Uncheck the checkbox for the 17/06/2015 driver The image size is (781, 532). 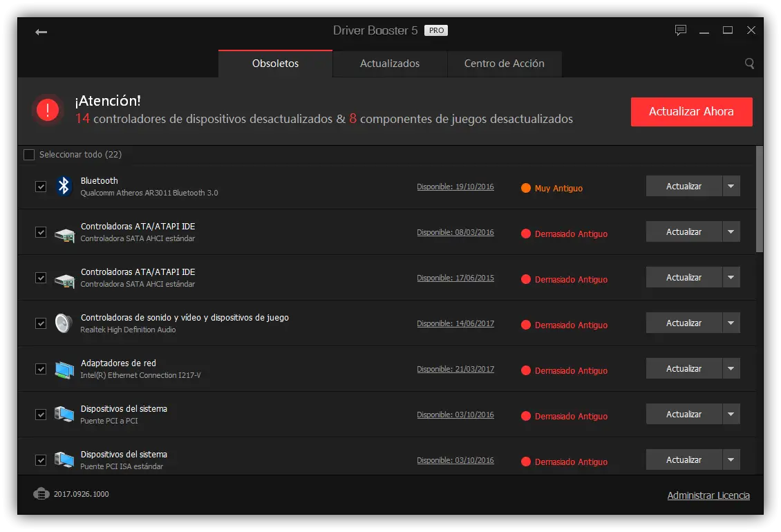click(41, 278)
